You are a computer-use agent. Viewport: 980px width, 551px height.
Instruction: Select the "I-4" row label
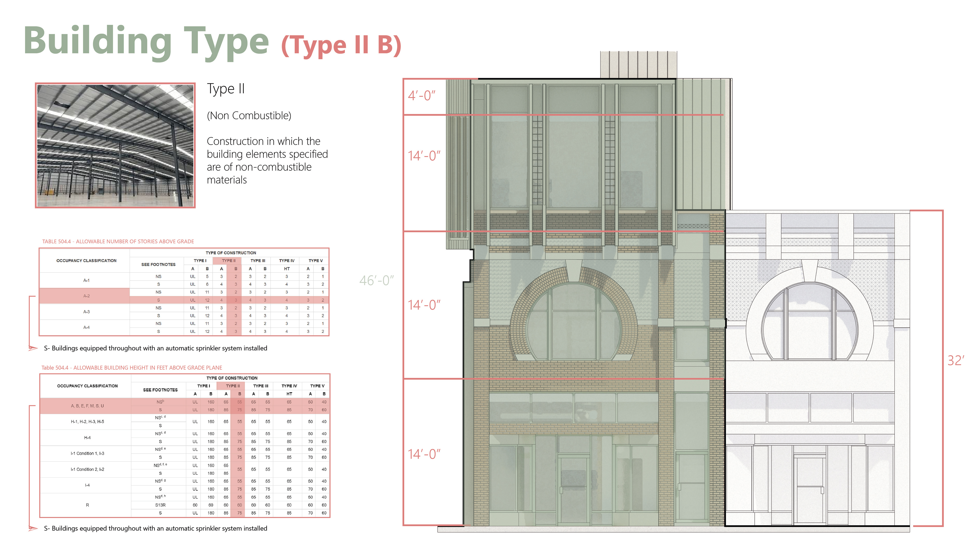[x=87, y=486]
